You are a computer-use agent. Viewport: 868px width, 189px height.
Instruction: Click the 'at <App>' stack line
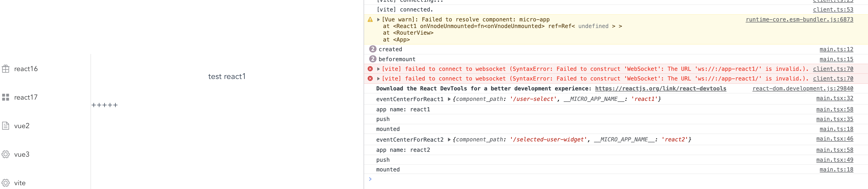396,39
